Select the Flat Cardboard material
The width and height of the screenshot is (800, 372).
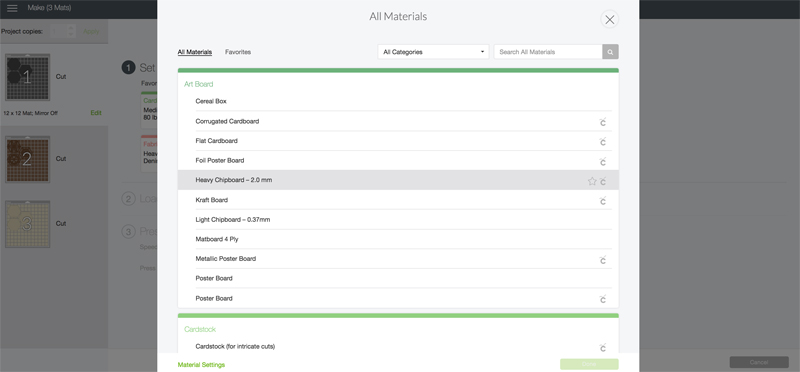[x=398, y=140]
